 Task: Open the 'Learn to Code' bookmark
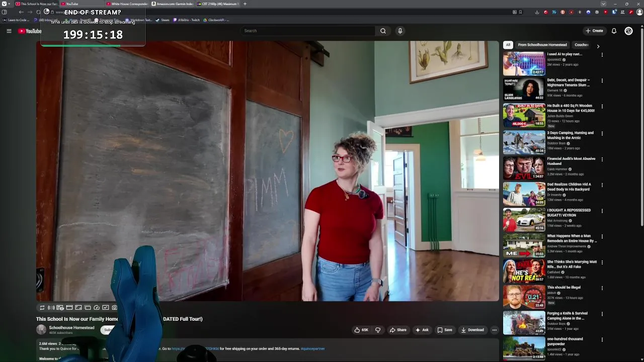[x=17, y=20]
